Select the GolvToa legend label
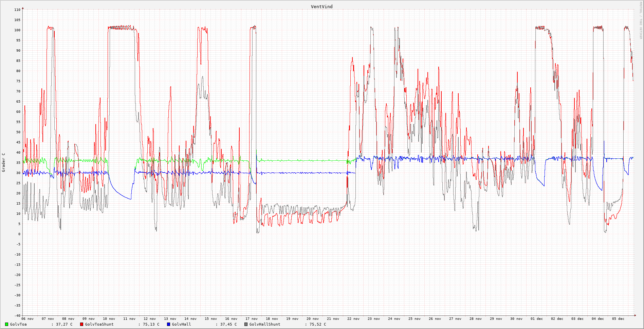 (x=18, y=324)
